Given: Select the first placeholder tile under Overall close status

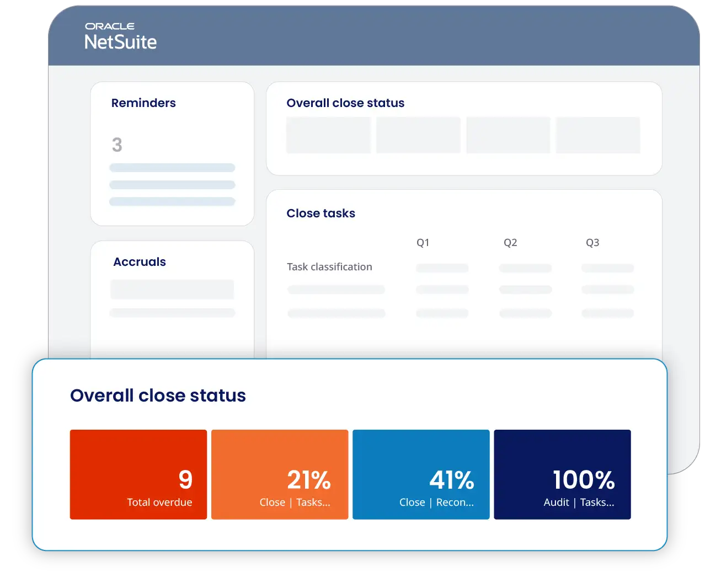Looking at the screenshot, I should pyautogui.click(x=328, y=135).
